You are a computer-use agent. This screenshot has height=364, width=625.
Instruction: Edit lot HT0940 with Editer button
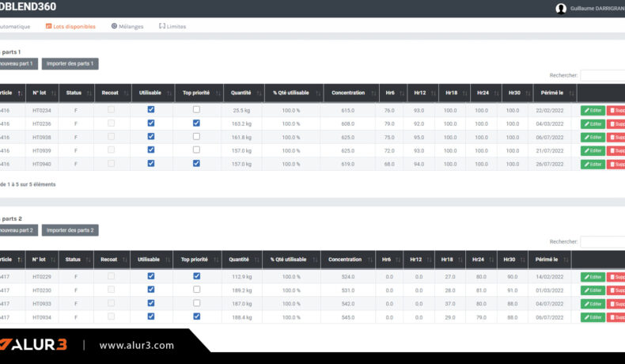tap(593, 165)
